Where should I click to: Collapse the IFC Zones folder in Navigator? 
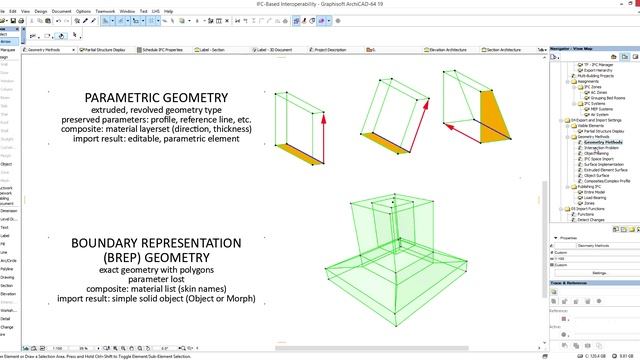tap(573, 87)
